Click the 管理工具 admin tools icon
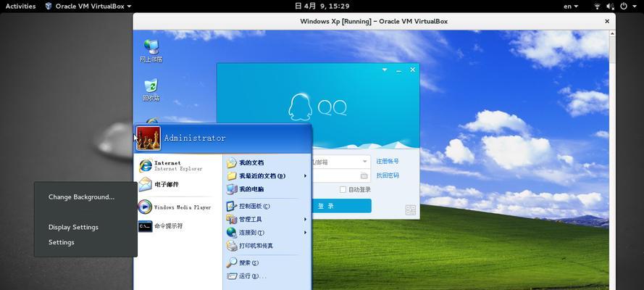 (232, 220)
